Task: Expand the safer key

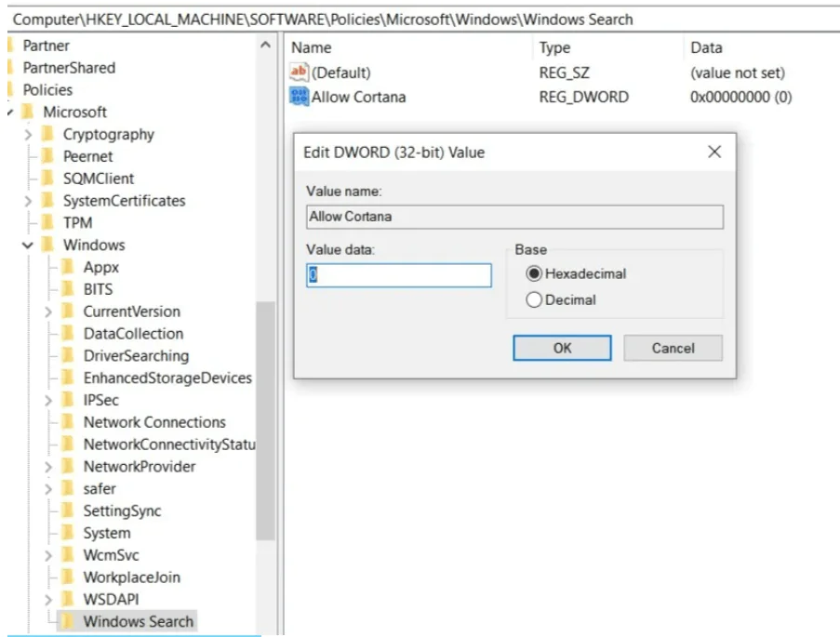Action: 48,489
